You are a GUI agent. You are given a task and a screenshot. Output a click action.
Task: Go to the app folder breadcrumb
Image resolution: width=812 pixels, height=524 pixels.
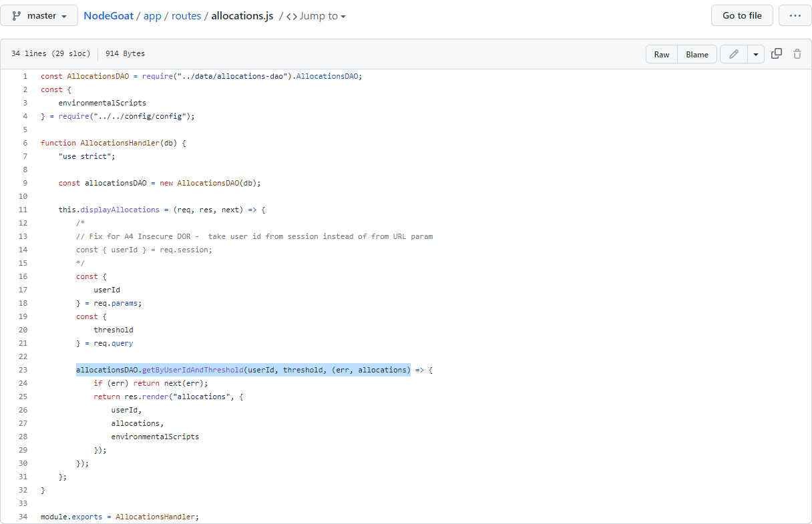(152, 16)
